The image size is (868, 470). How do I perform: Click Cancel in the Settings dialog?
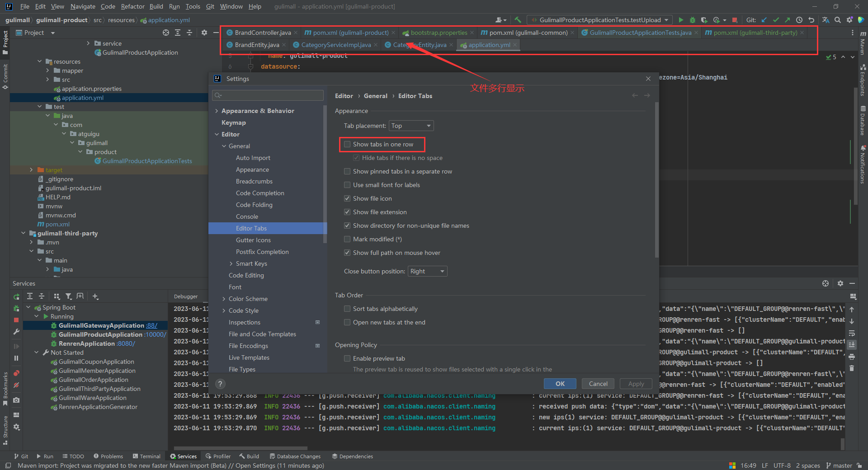tap(598, 384)
